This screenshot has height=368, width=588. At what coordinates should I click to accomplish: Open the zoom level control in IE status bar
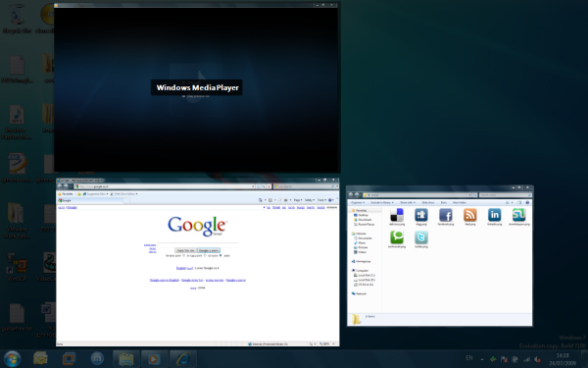click(327, 343)
